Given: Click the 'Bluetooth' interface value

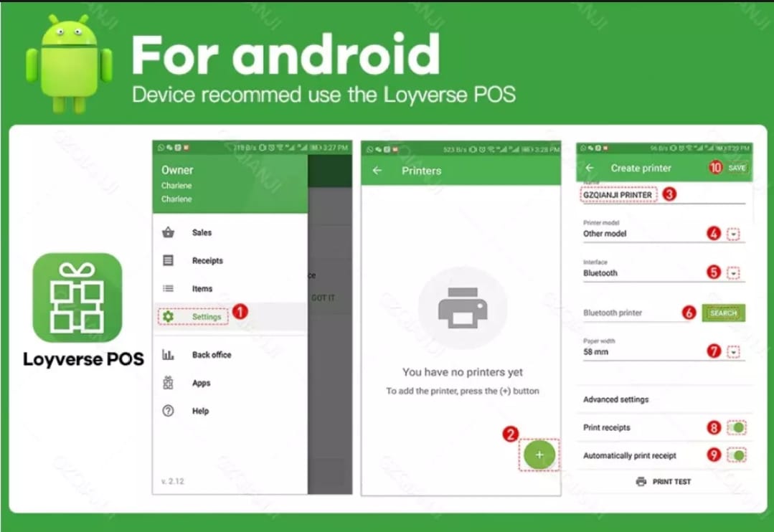Looking at the screenshot, I should (x=600, y=273).
